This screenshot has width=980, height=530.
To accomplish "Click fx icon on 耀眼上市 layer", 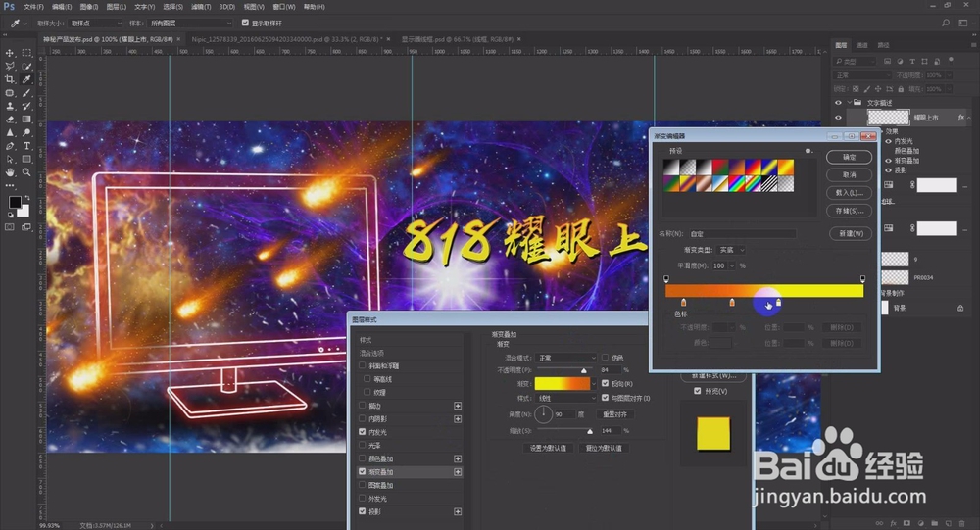I will click(961, 118).
